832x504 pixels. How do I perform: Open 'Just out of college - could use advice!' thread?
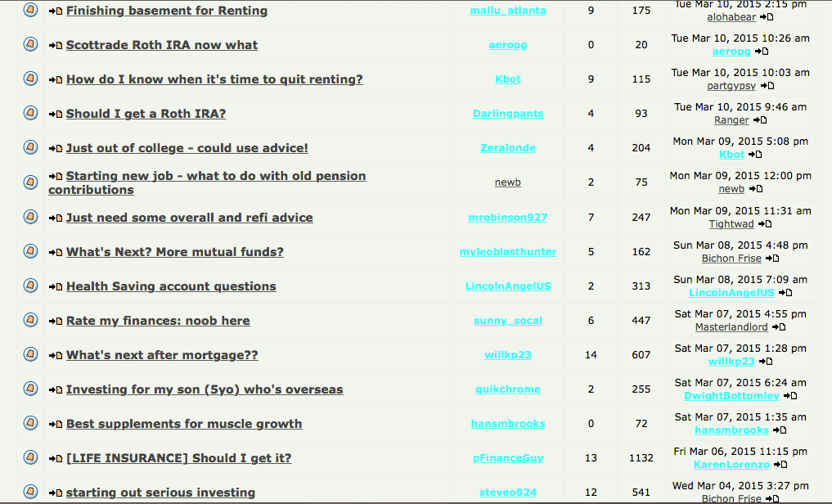point(187,148)
